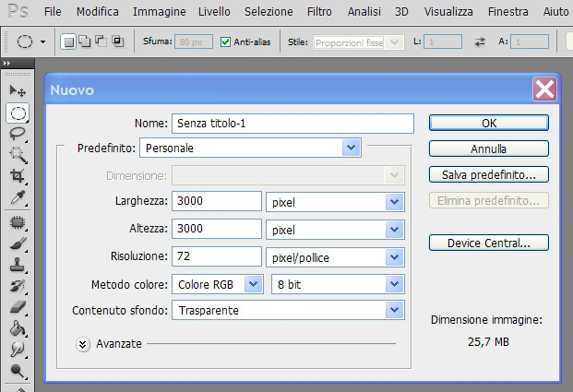Close the Nuovo dialog
Screen dimensions: 573x392
tap(544, 89)
